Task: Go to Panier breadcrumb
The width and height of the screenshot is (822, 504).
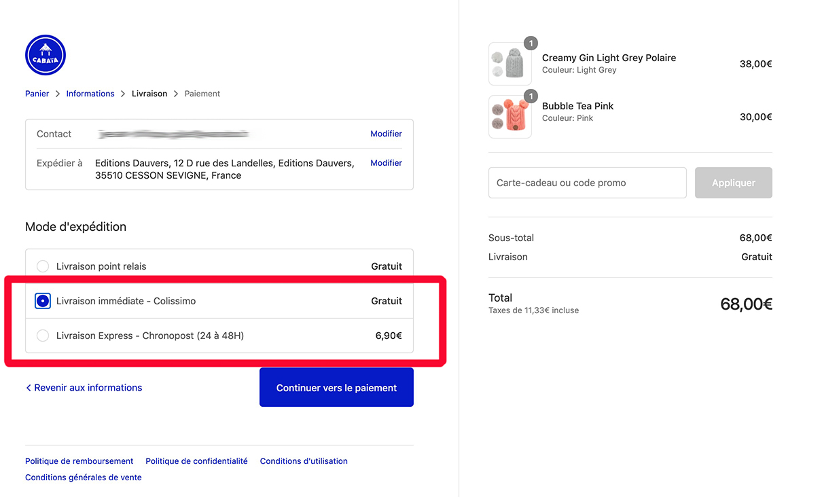Action: (37, 94)
